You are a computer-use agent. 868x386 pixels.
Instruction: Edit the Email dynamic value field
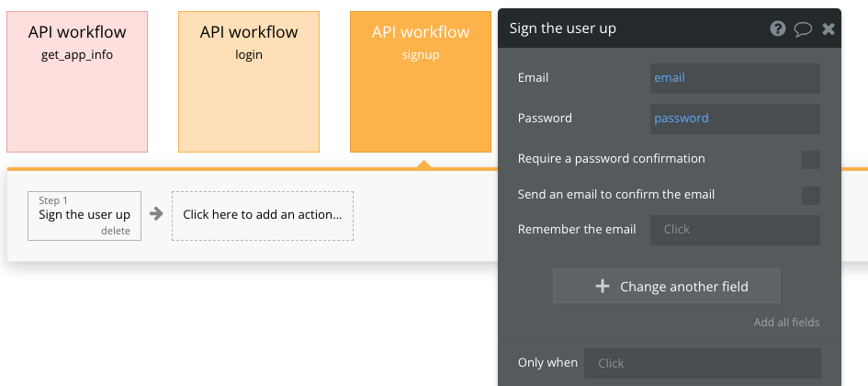coord(734,78)
